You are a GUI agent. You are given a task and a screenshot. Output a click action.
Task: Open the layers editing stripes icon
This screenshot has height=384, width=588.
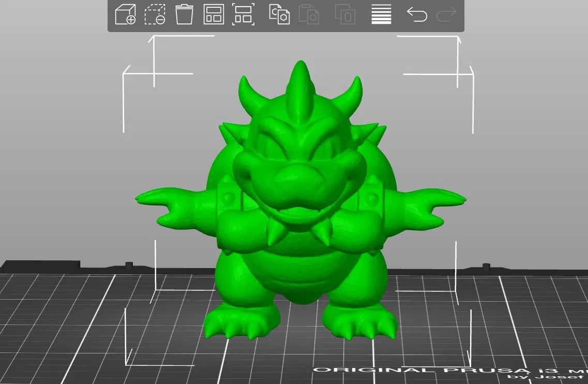pyautogui.click(x=381, y=14)
